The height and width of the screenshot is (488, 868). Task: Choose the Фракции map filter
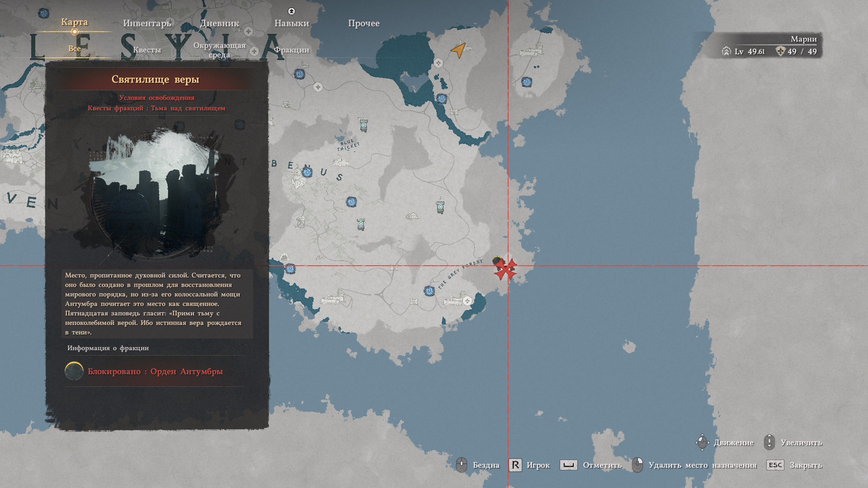click(x=292, y=50)
